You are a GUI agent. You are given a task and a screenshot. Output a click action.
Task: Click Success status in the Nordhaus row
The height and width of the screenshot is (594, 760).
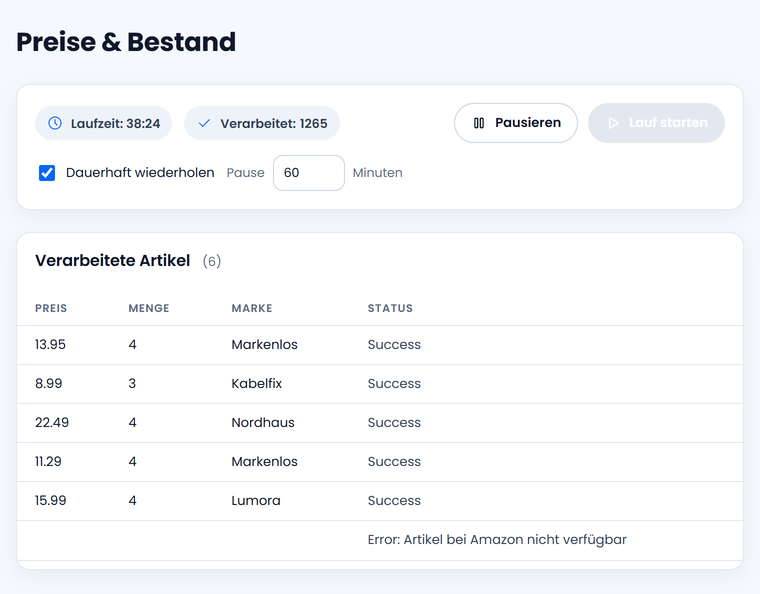click(x=394, y=422)
